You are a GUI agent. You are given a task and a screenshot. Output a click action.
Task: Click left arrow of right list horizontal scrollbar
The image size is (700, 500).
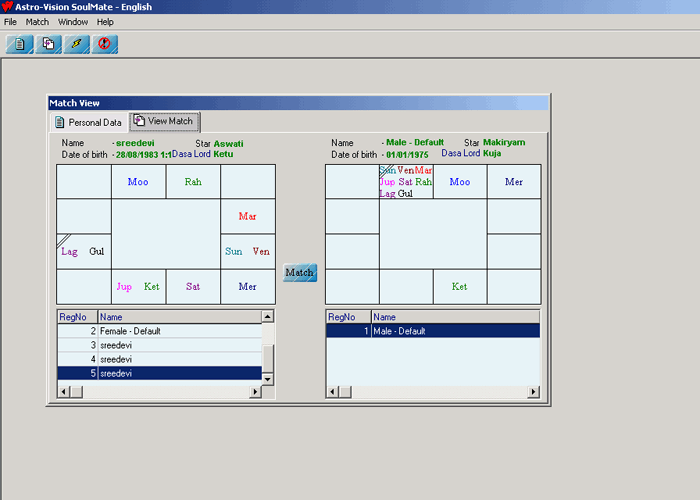(x=332, y=392)
